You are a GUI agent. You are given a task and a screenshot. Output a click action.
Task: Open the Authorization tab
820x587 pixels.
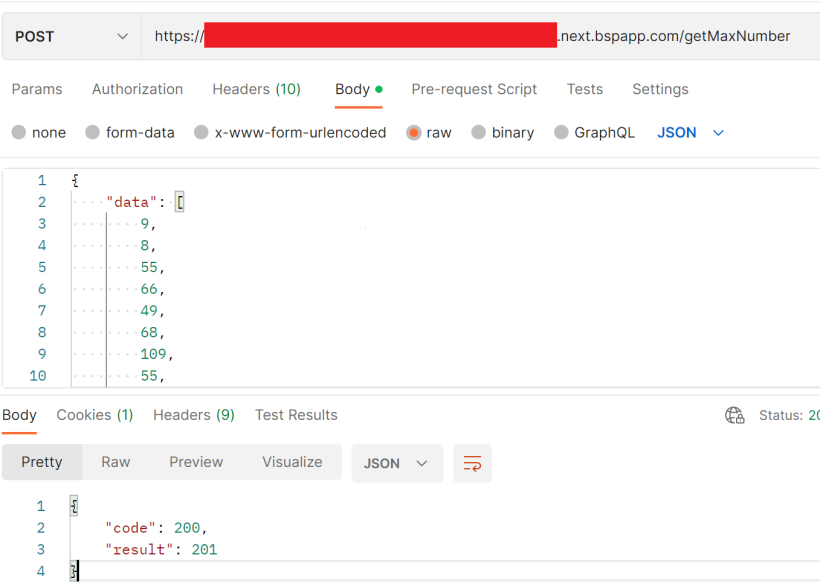137,89
